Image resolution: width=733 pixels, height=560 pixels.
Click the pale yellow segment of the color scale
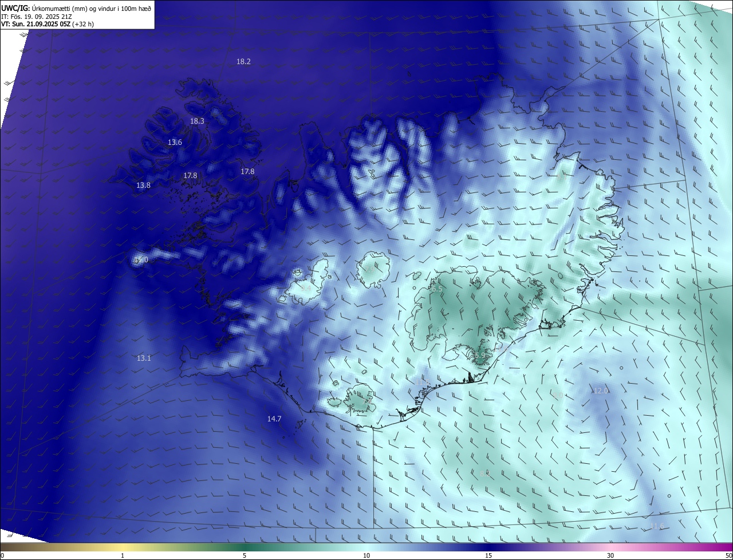tap(123, 547)
